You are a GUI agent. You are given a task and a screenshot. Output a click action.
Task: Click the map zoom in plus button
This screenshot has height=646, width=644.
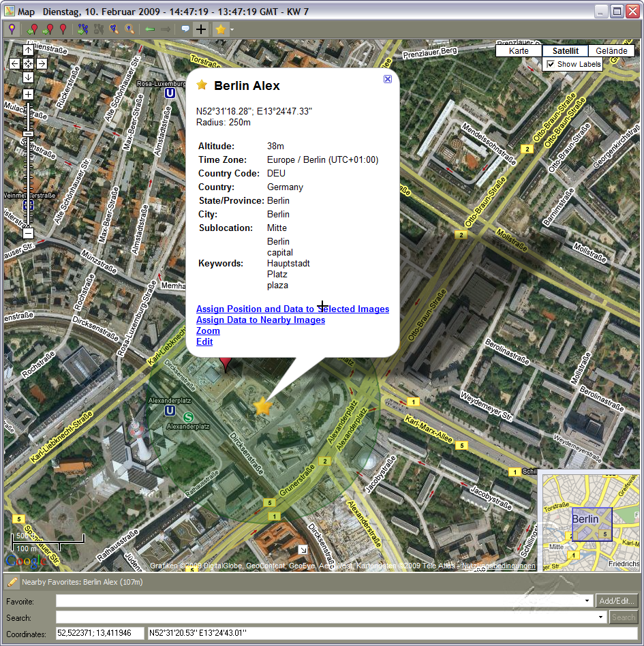[x=28, y=95]
